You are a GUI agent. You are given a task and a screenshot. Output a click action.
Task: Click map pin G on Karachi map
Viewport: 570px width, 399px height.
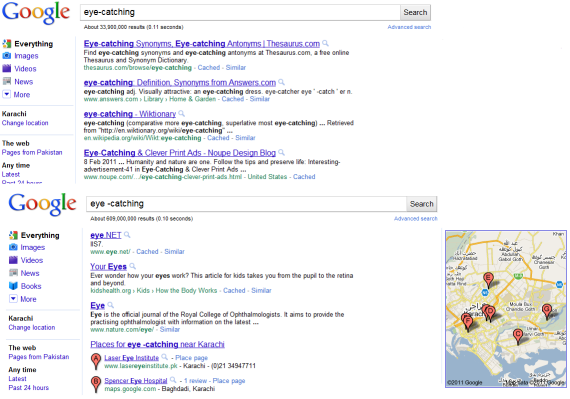[x=547, y=312]
